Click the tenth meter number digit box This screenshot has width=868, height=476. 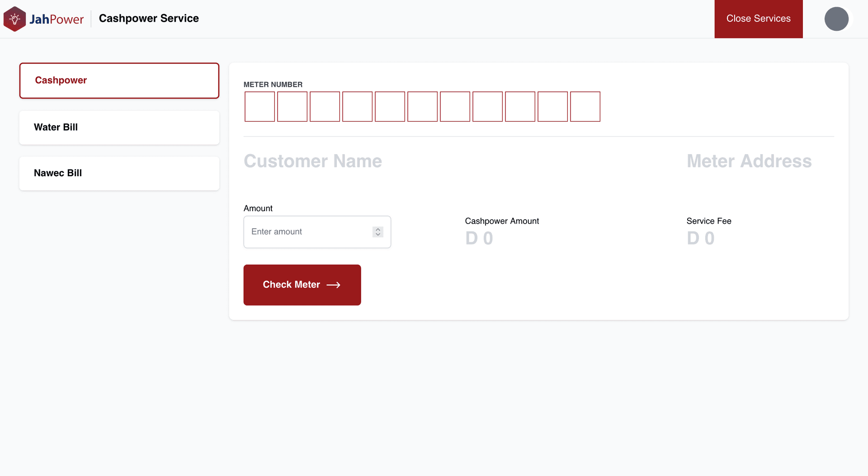[x=552, y=107]
